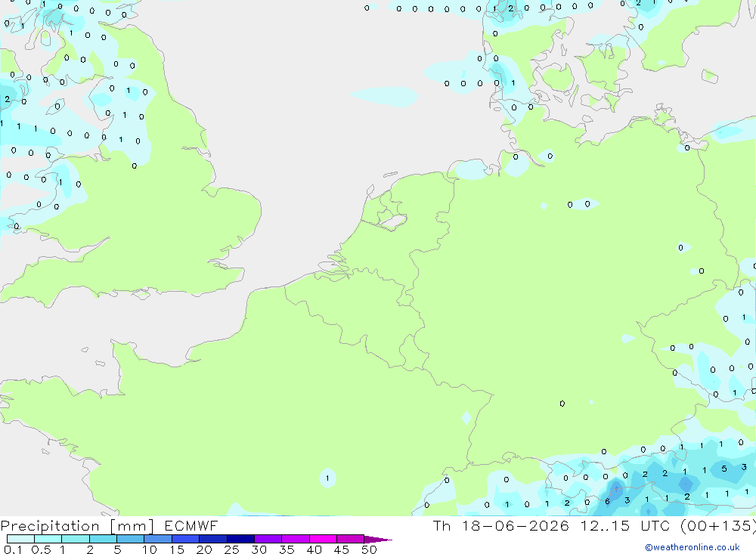Click the 15–20 mm legend color segment
756x554 pixels.
pos(186,539)
